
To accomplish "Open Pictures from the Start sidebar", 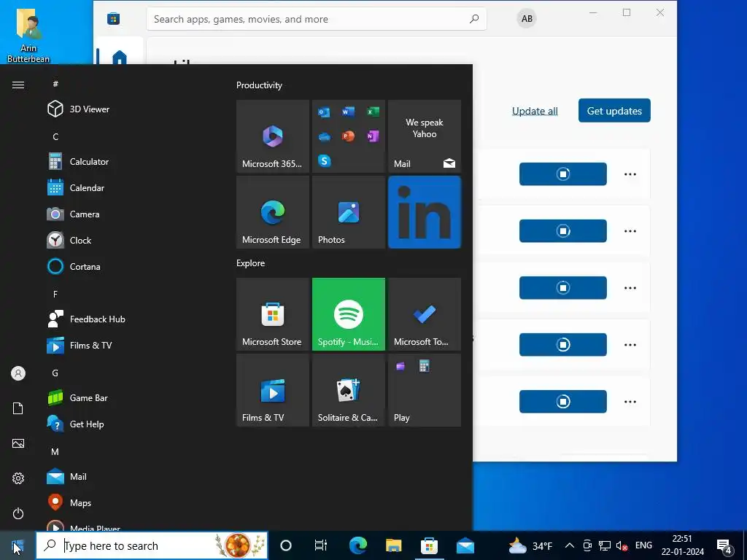I will (x=18, y=443).
